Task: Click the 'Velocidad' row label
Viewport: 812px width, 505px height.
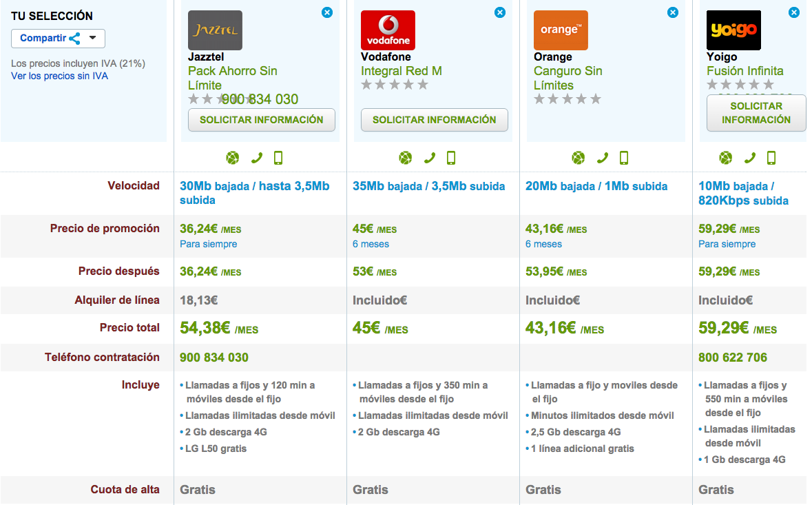Action: click(x=134, y=186)
